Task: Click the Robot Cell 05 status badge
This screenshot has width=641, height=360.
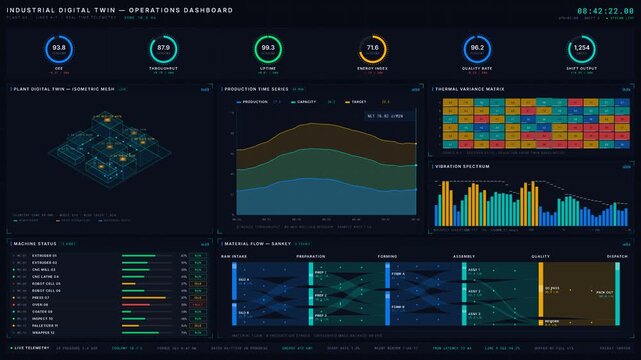Action: [x=198, y=284]
